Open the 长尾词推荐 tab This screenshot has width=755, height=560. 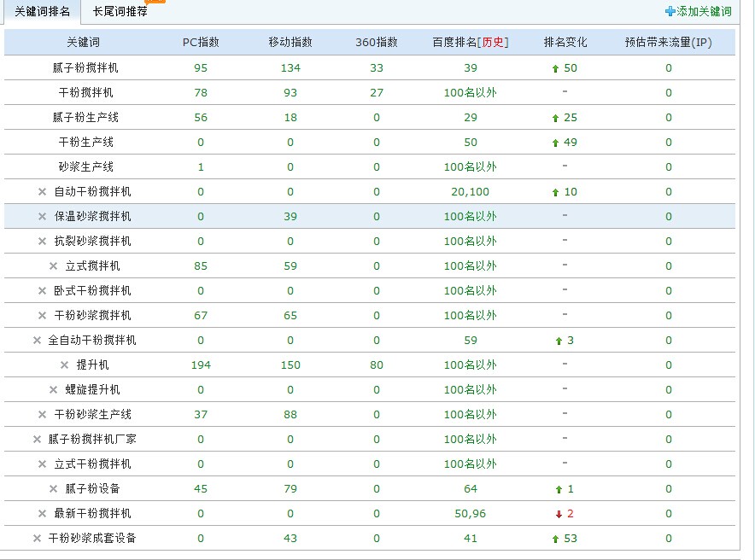click(x=120, y=12)
